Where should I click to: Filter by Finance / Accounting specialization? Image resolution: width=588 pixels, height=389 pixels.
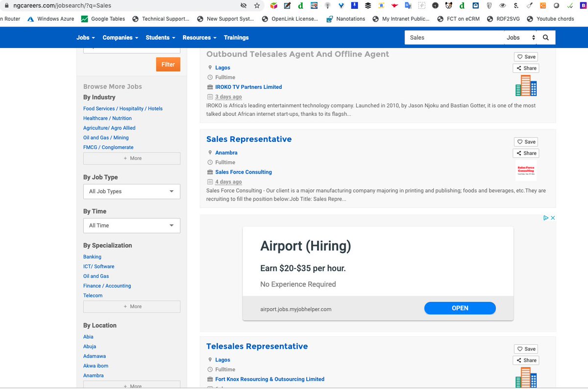click(107, 285)
